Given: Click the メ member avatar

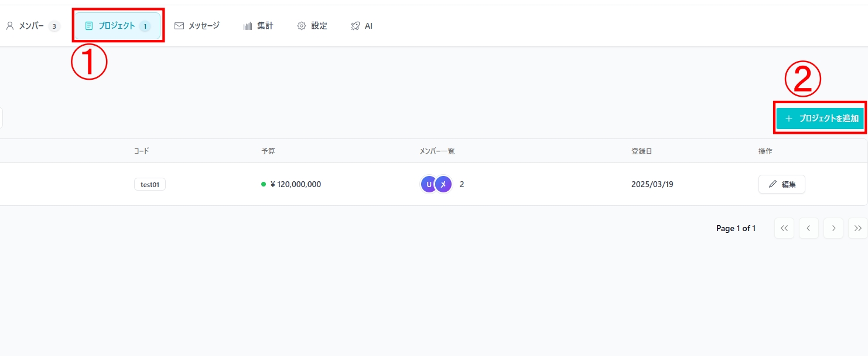Looking at the screenshot, I should [x=443, y=184].
